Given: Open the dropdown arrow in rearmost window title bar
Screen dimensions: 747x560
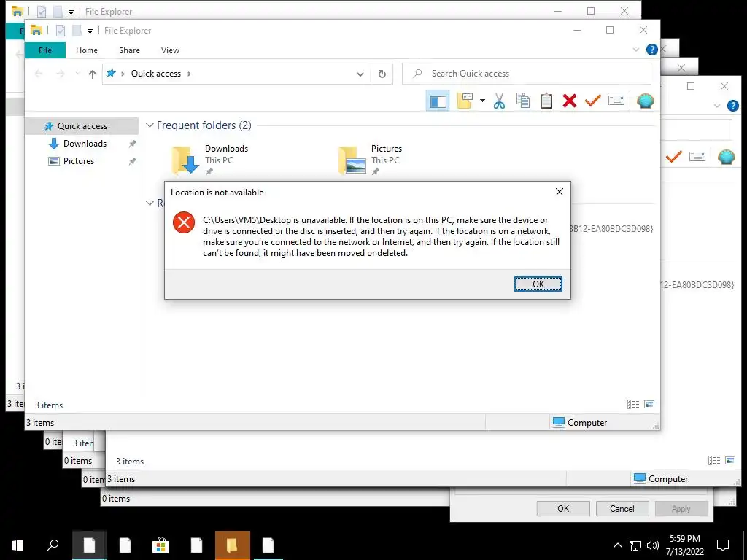Looking at the screenshot, I should point(71,12).
